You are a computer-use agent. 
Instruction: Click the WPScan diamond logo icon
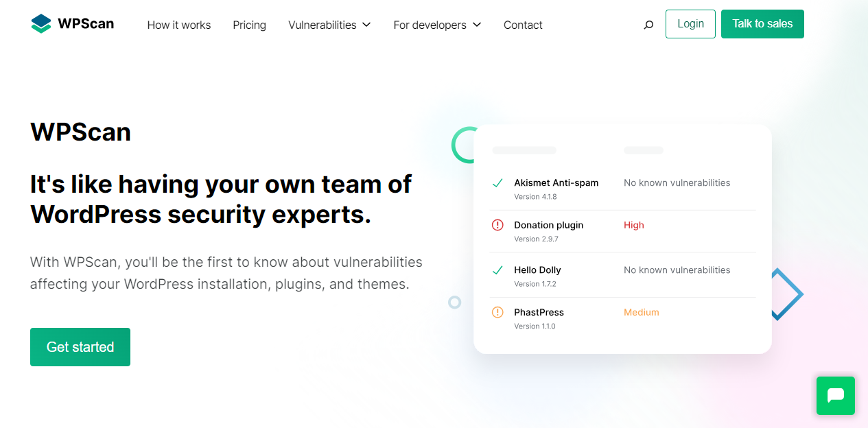[40, 23]
